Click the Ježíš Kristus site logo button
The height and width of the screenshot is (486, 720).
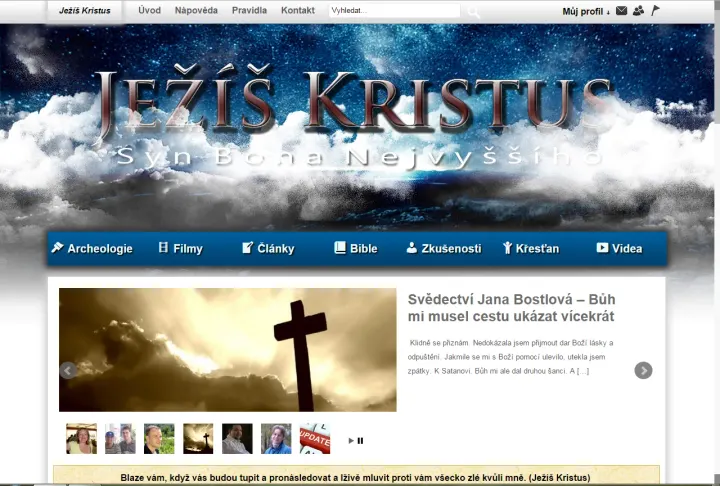(x=85, y=11)
